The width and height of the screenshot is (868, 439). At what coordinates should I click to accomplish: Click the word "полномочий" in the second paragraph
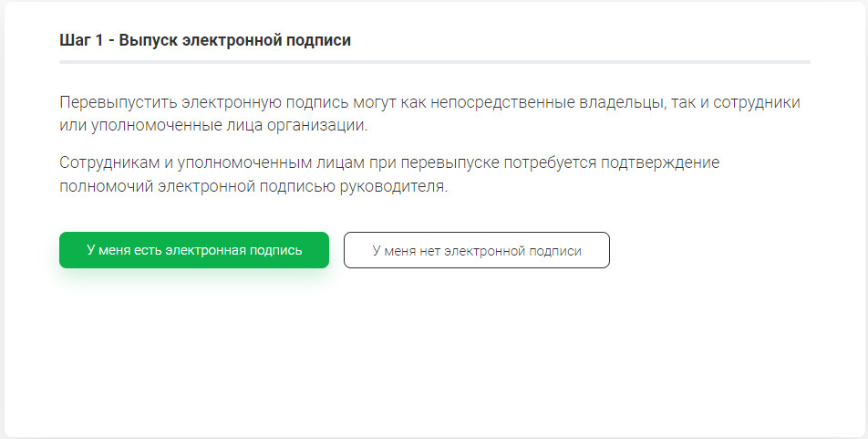click(x=101, y=187)
